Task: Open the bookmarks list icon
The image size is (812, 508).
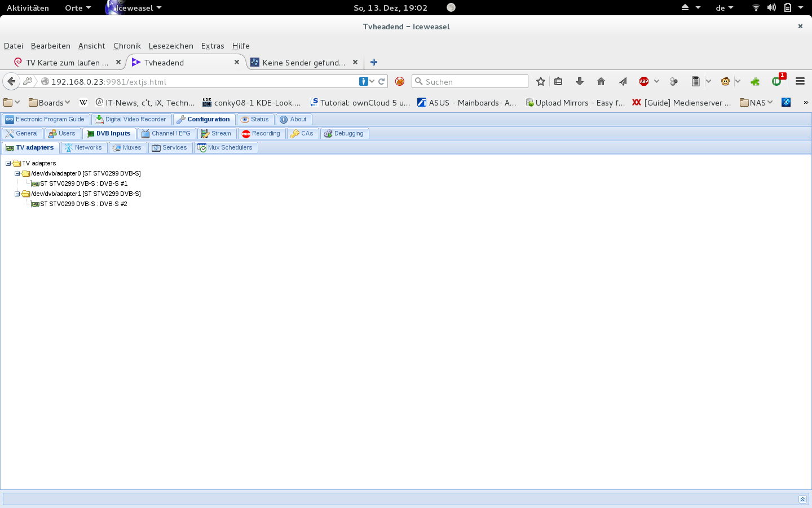Action: click(558, 81)
